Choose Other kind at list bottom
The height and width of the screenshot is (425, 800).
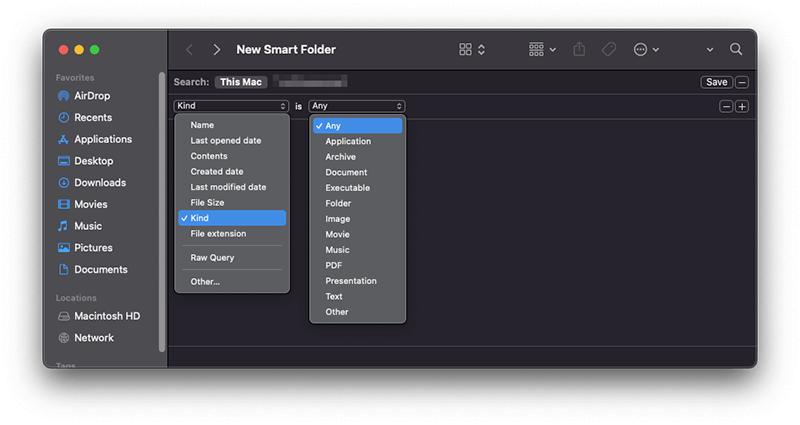(x=358, y=312)
